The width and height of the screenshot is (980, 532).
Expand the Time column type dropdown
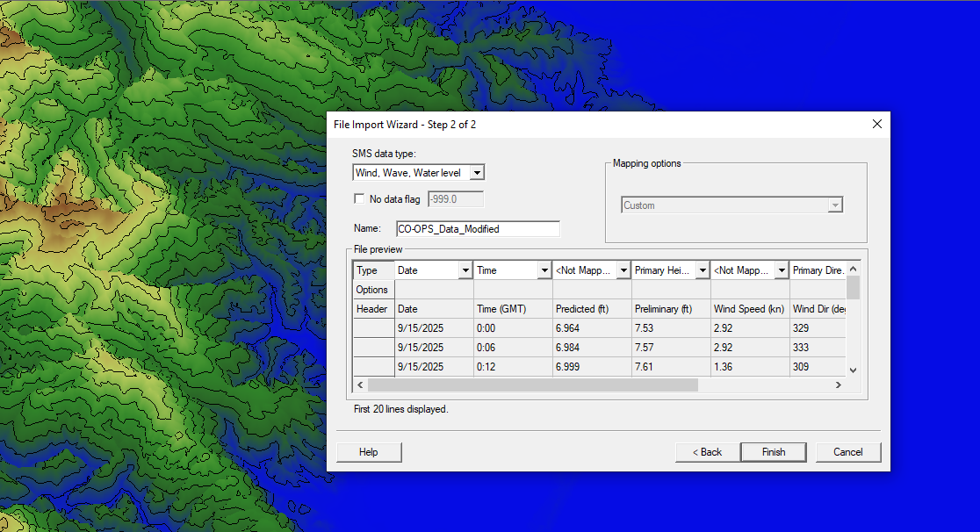(x=544, y=271)
